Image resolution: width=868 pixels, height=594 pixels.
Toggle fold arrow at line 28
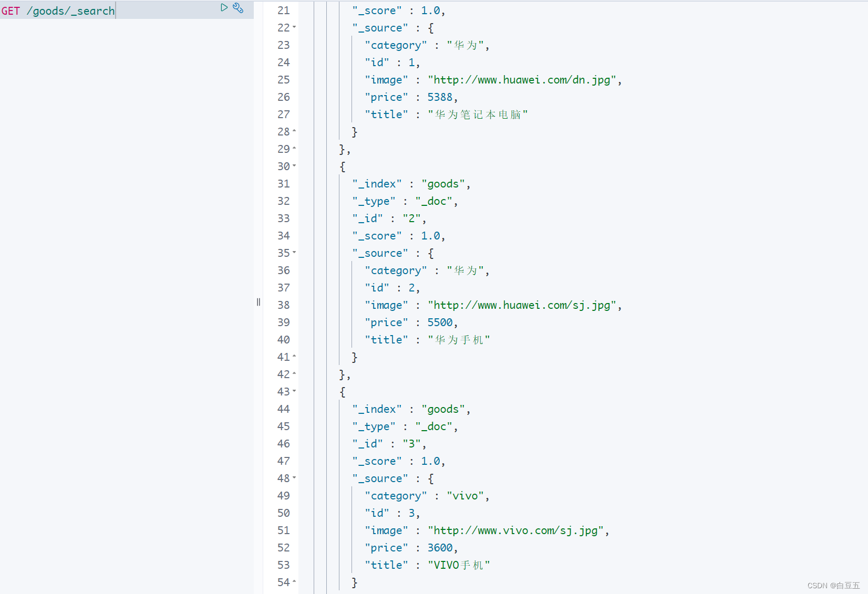tap(294, 131)
